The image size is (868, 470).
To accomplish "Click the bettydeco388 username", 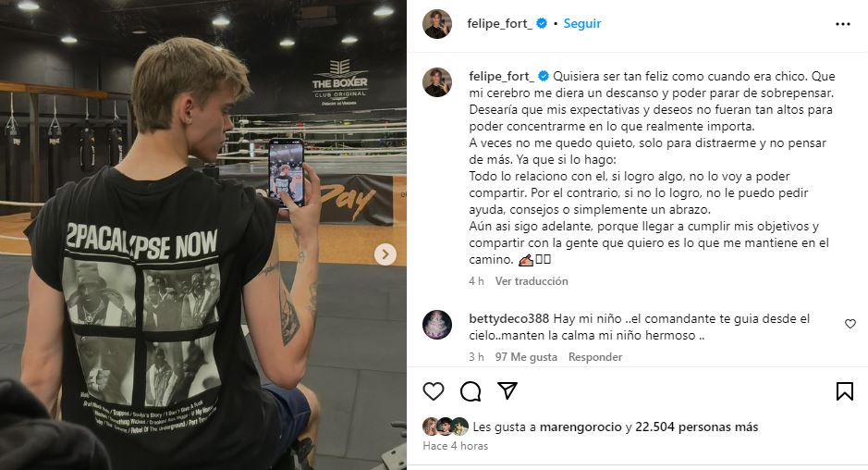I will pyautogui.click(x=508, y=318).
